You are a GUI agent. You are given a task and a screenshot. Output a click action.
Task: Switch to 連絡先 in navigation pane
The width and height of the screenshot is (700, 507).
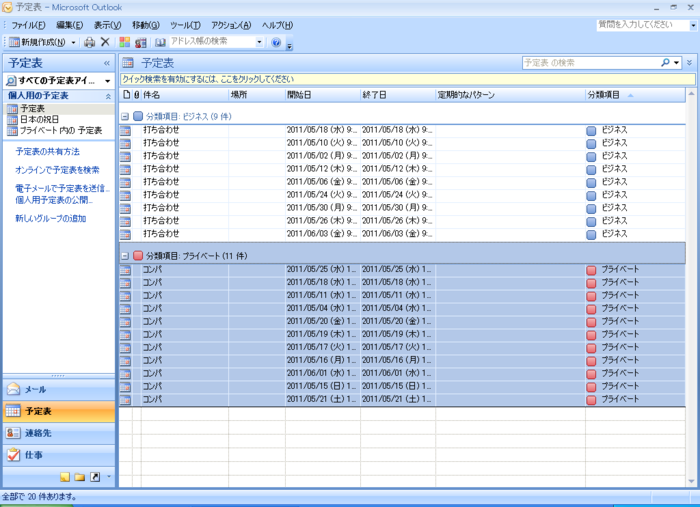[59, 433]
